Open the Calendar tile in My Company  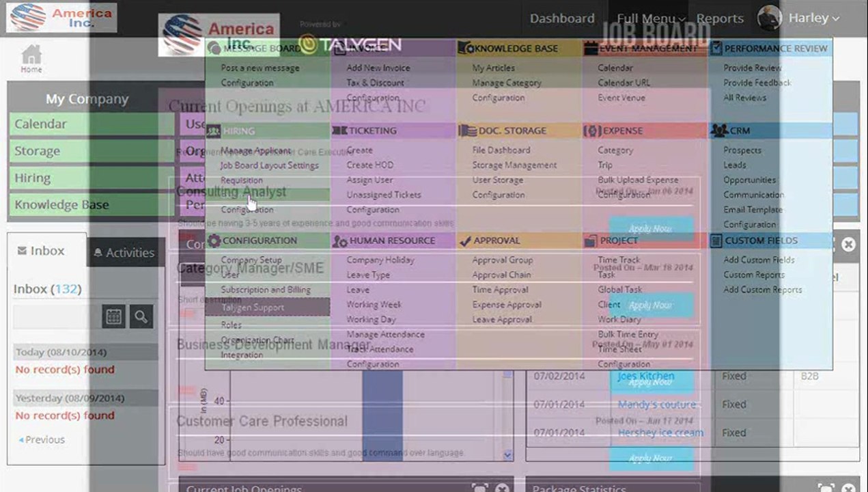[x=92, y=124]
